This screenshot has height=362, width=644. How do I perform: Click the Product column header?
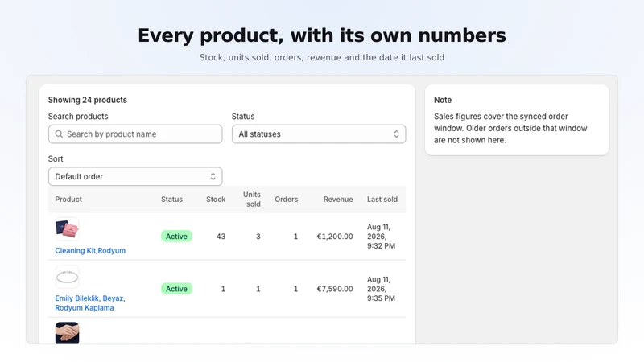pyautogui.click(x=68, y=199)
